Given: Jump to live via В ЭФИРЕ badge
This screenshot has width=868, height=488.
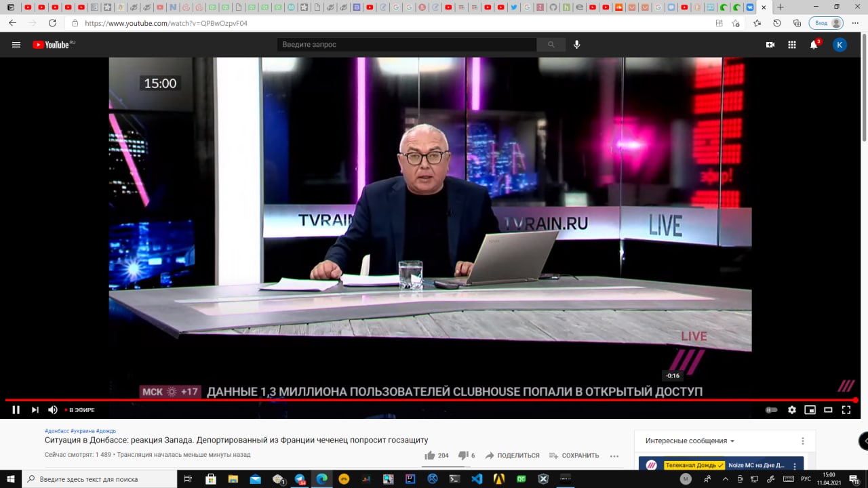Looking at the screenshot, I should click(79, 410).
